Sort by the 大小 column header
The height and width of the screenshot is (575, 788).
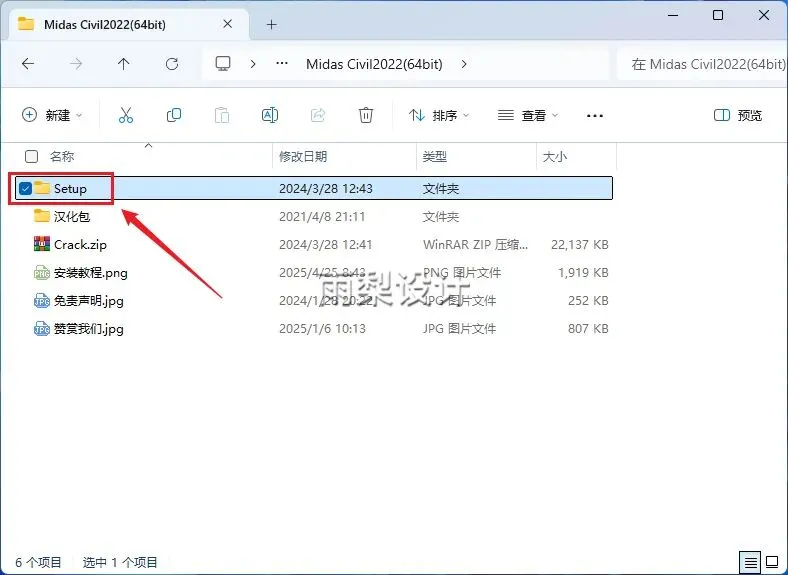point(555,156)
